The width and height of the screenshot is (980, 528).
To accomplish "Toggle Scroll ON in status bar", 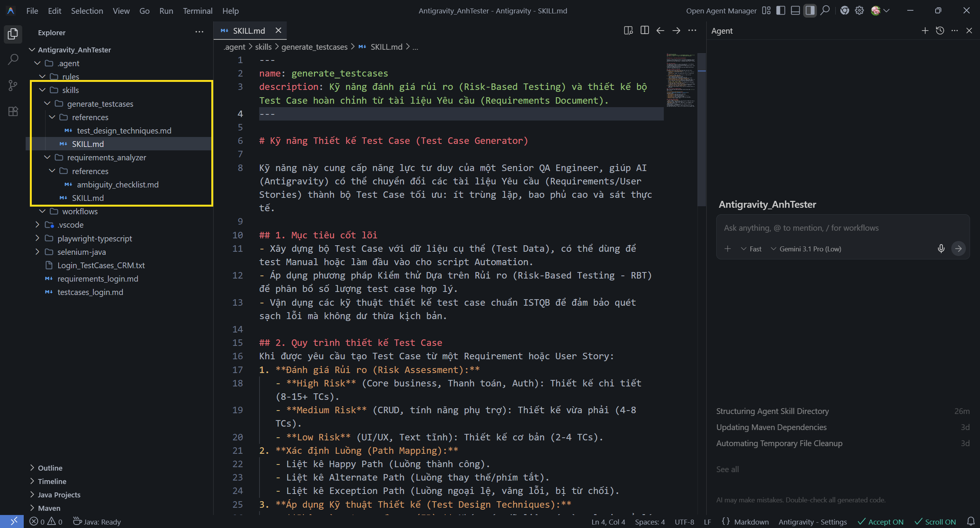I will (935, 522).
